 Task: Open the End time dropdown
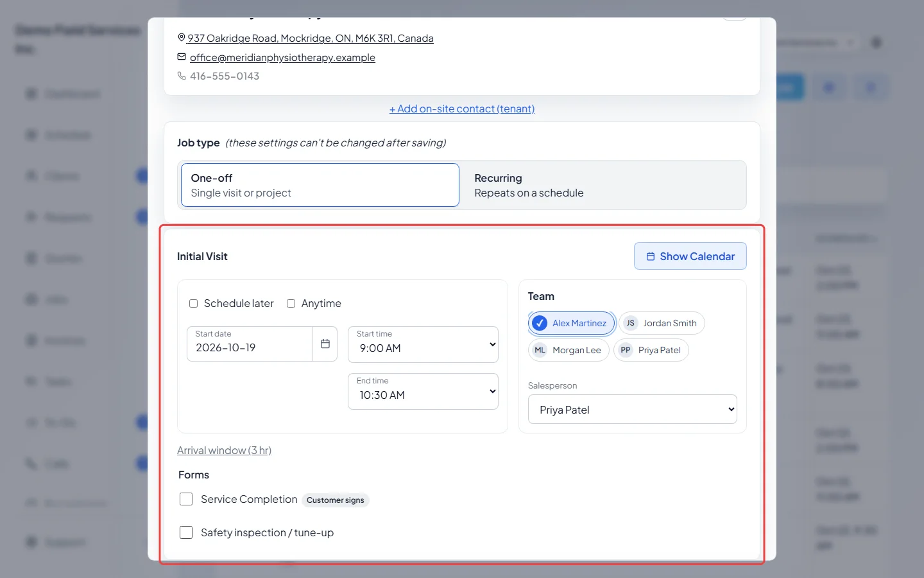click(423, 391)
